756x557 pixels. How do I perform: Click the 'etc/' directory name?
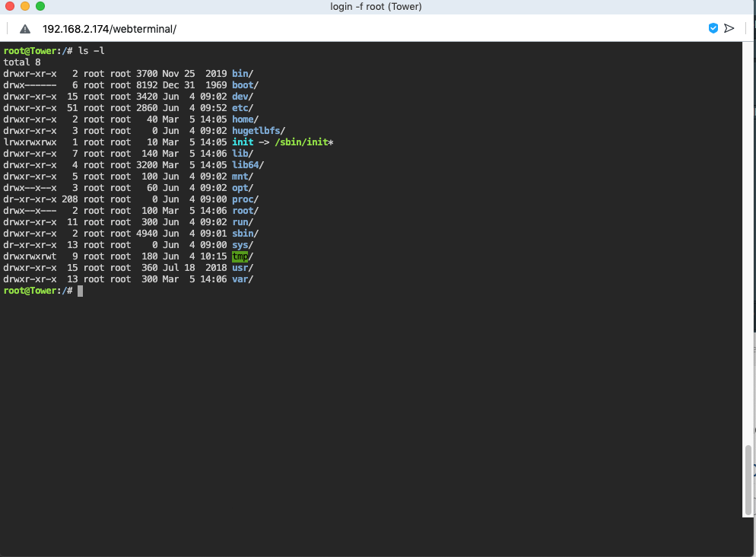click(x=243, y=108)
